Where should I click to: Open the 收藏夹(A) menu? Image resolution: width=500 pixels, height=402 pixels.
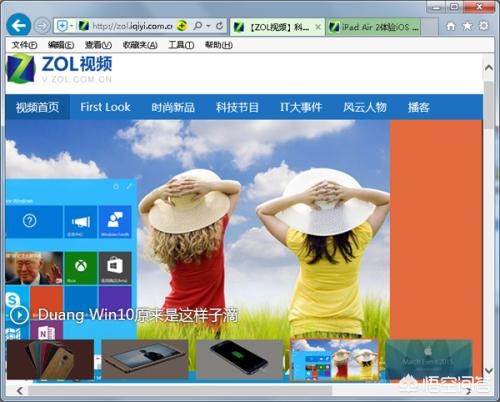coord(140,45)
